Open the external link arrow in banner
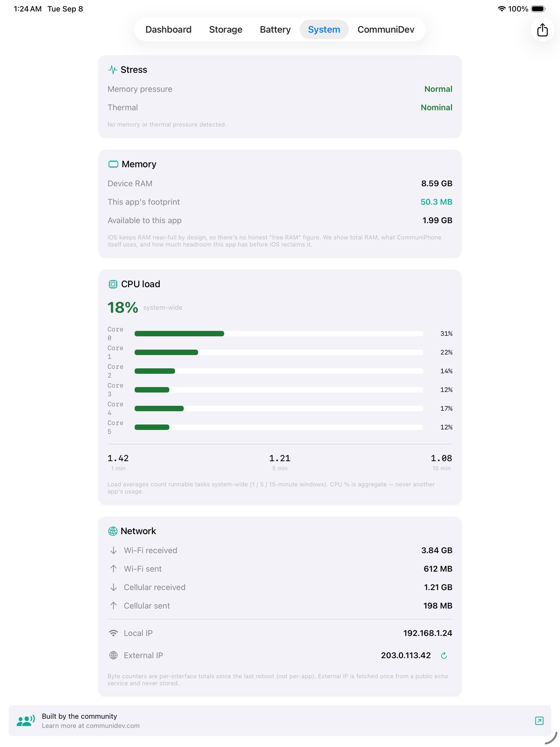The image size is (560, 747). click(x=539, y=721)
